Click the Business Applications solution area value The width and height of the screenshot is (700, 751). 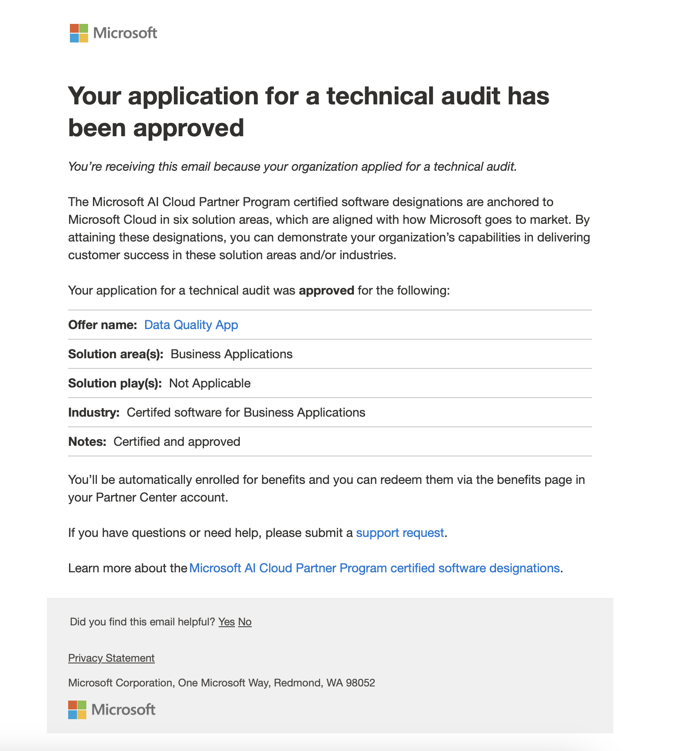(x=232, y=354)
